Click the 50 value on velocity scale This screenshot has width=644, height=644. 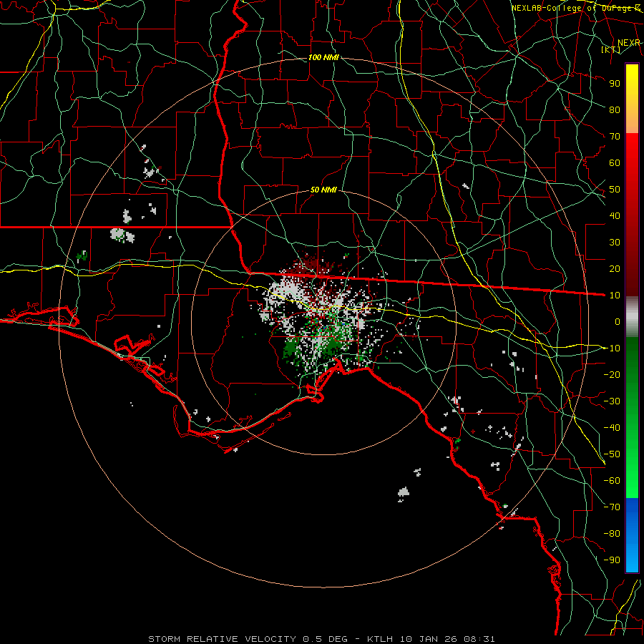click(615, 190)
